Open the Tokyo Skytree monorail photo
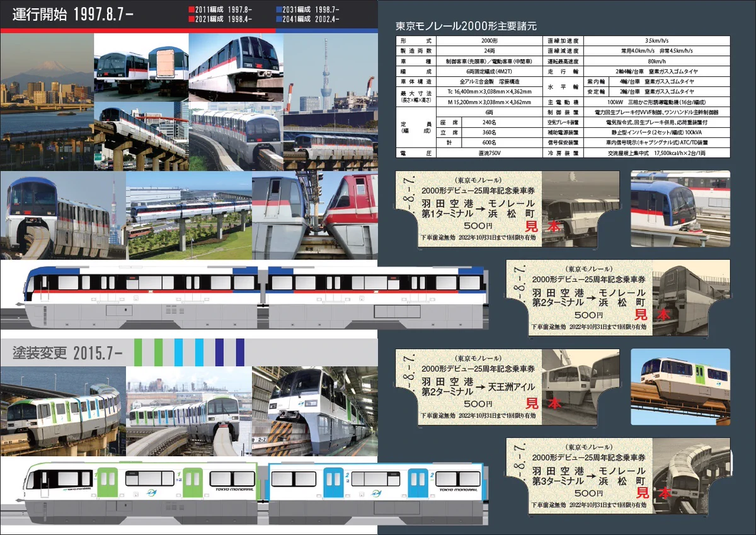Viewport: 756px width, 535px height. 330,101
